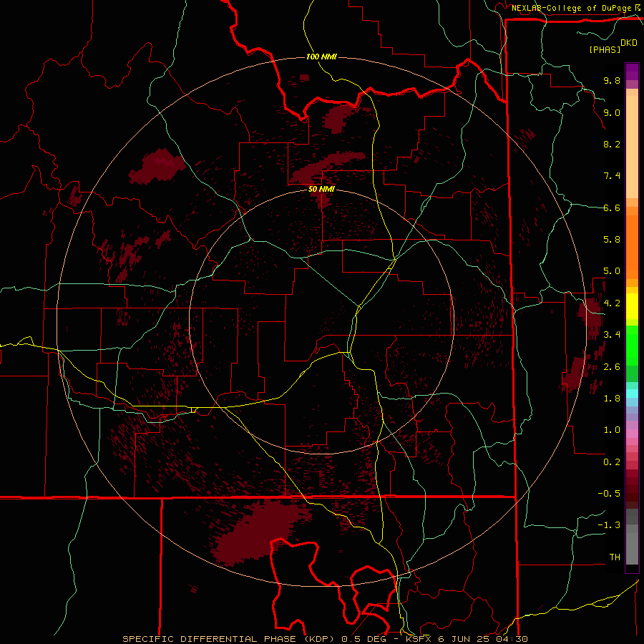Screen dimensions: 644x644
Task: Pick the orange segment of the color bar
Action: (x=632, y=246)
